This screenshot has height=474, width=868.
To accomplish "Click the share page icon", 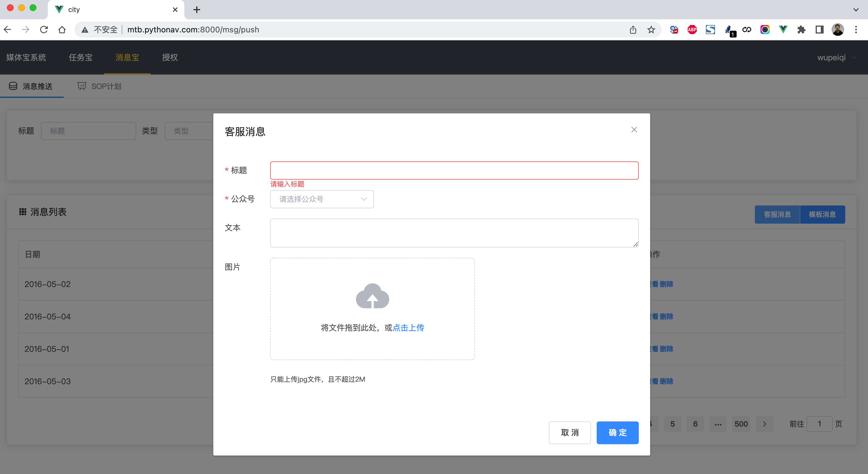I will 633,30.
